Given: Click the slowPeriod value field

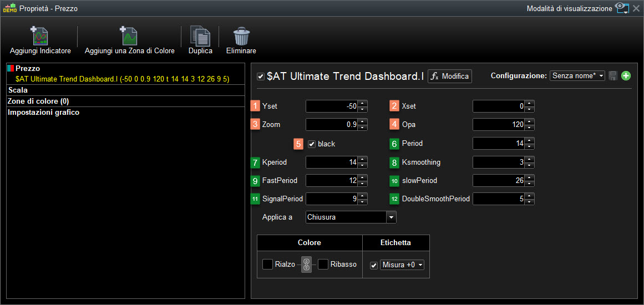Looking at the screenshot, I should (499, 180).
